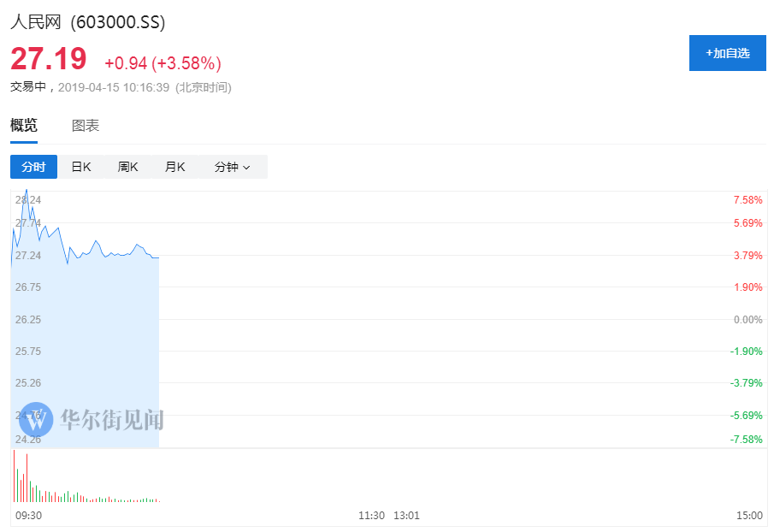This screenshot has width=774, height=532.
Task: Switch chart to 日K view
Action: [81, 167]
